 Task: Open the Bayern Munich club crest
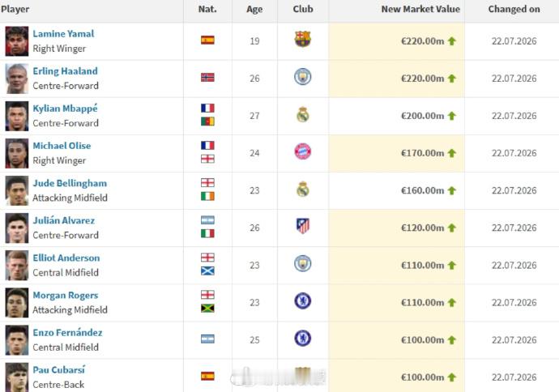pyautogui.click(x=303, y=151)
